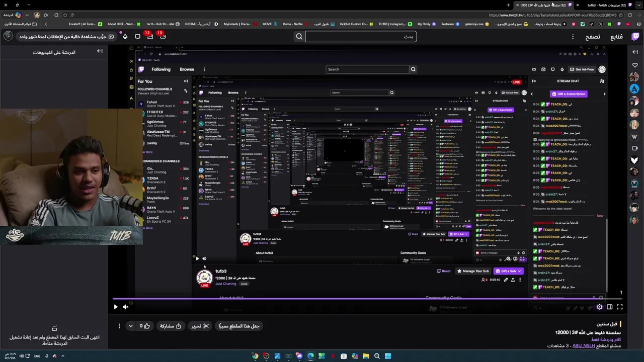Expand bookmarks overflow chevron
Screen dimensions: 644x362
coord(46,24)
